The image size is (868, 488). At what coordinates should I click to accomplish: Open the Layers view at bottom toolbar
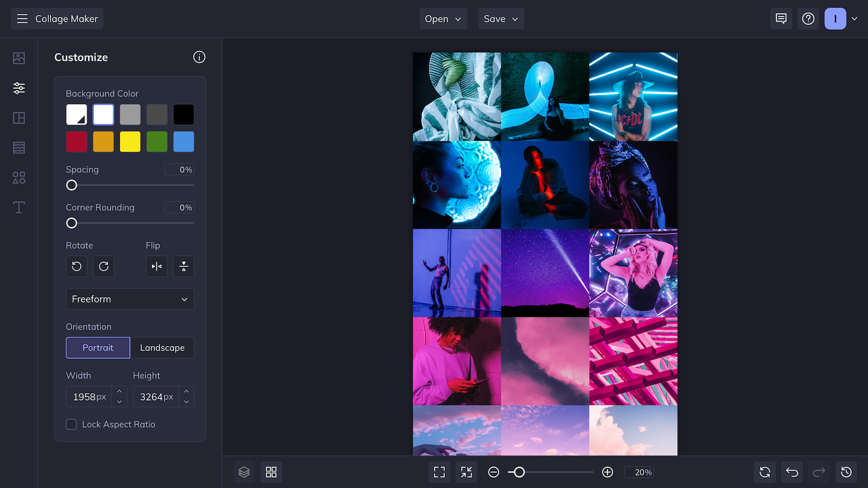coord(244,472)
